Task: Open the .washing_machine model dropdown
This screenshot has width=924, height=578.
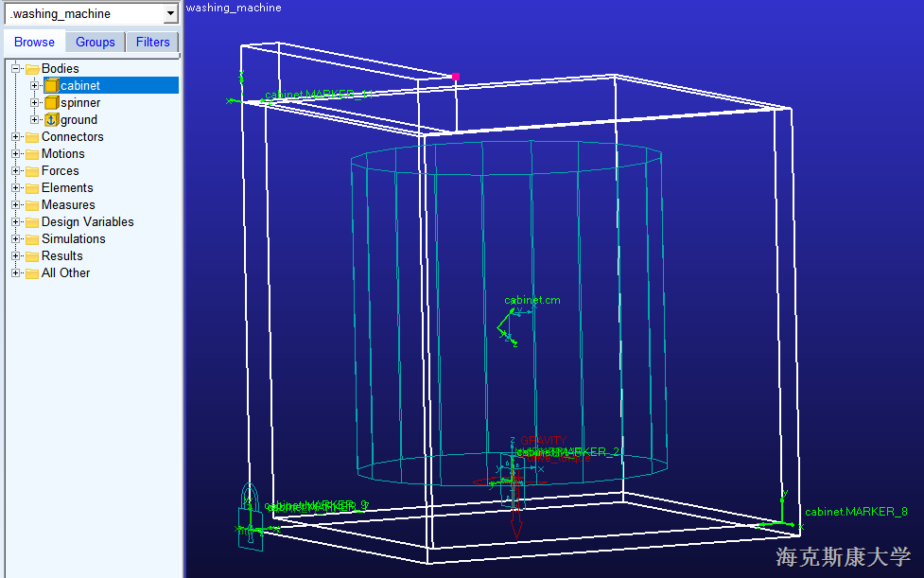Action: tap(170, 14)
